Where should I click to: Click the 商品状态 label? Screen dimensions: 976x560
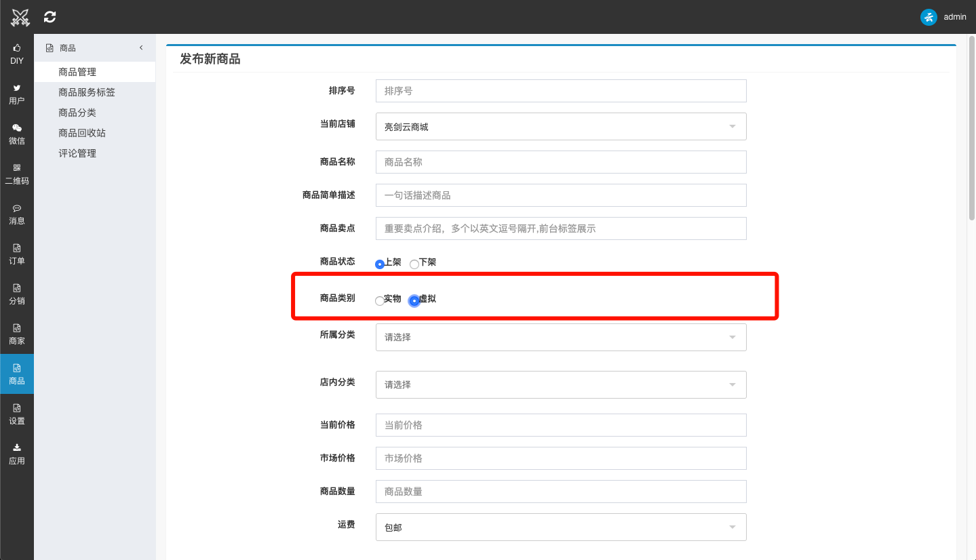pyautogui.click(x=337, y=262)
